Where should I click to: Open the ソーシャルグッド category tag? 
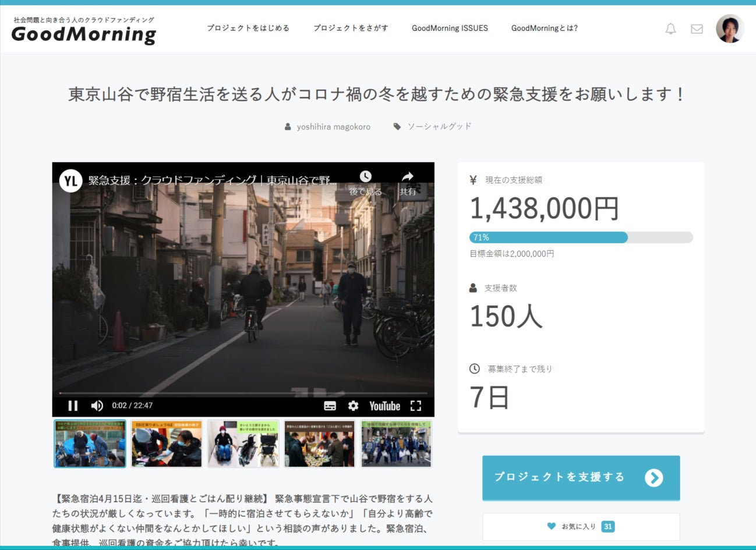[439, 126]
